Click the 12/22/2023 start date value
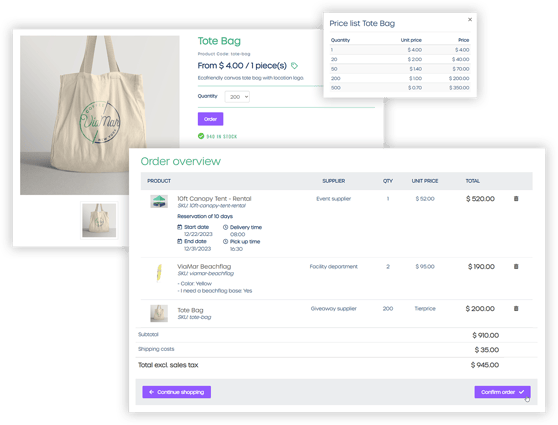Image resolution: width=558 pixels, height=425 pixels. 198,234
